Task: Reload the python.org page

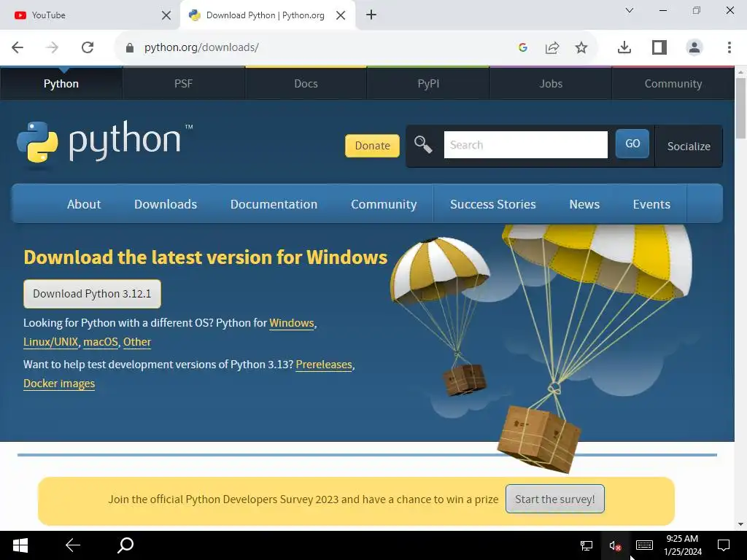Action: tap(88, 47)
